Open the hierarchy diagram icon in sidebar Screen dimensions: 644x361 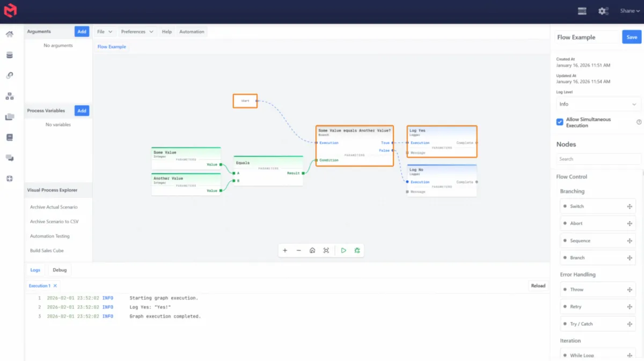pos(10,97)
